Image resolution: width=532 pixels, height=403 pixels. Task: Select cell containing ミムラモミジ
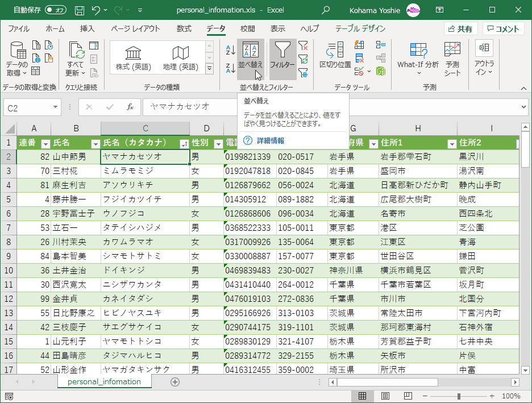coord(145,171)
